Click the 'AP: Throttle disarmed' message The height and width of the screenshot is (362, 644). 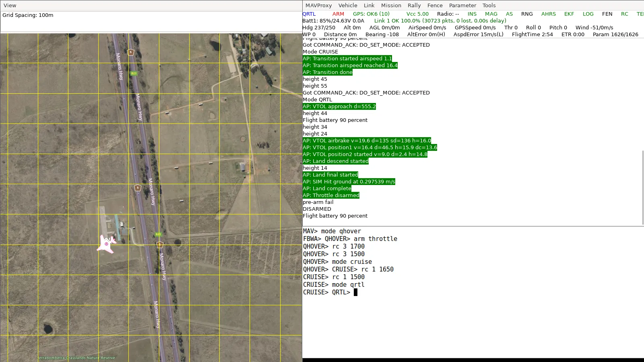click(331, 195)
